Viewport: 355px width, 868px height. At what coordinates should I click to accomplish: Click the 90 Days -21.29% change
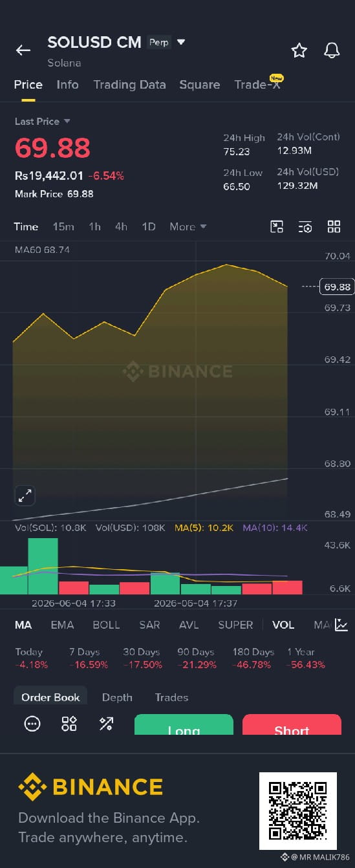click(197, 658)
